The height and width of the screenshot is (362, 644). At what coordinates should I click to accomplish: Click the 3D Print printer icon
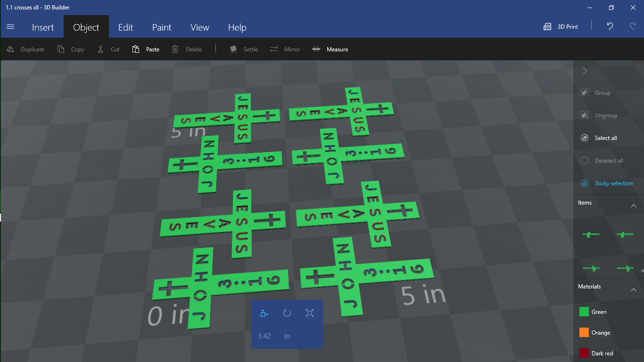click(x=547, y=27)
